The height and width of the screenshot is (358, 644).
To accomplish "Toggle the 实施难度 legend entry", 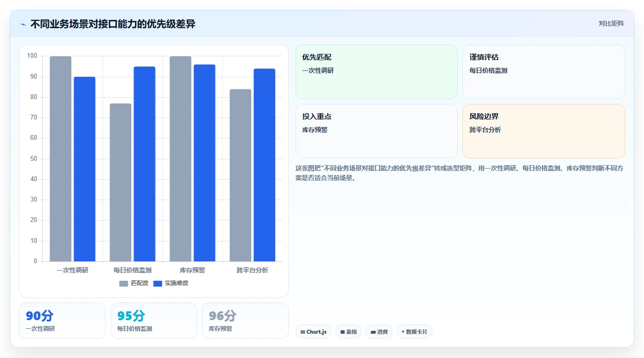I will pos(171,283).
